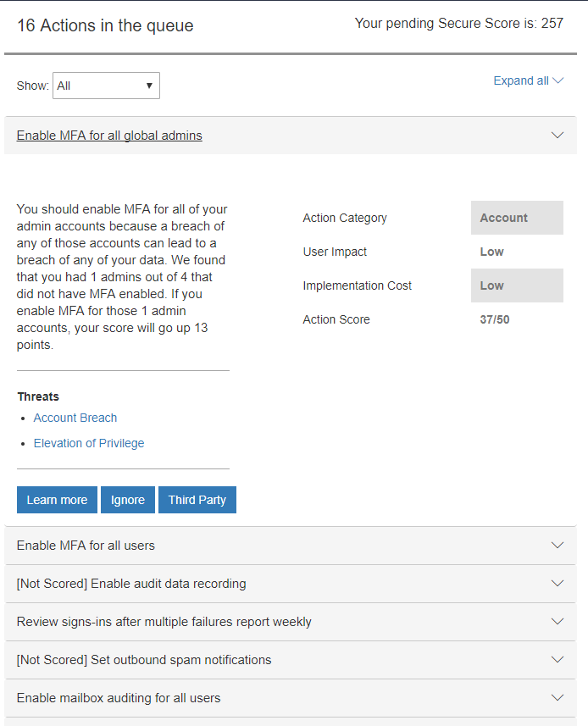Select Enable mailbox auditing for all users title
The image size is (588, 726).
tap(119, 698)
